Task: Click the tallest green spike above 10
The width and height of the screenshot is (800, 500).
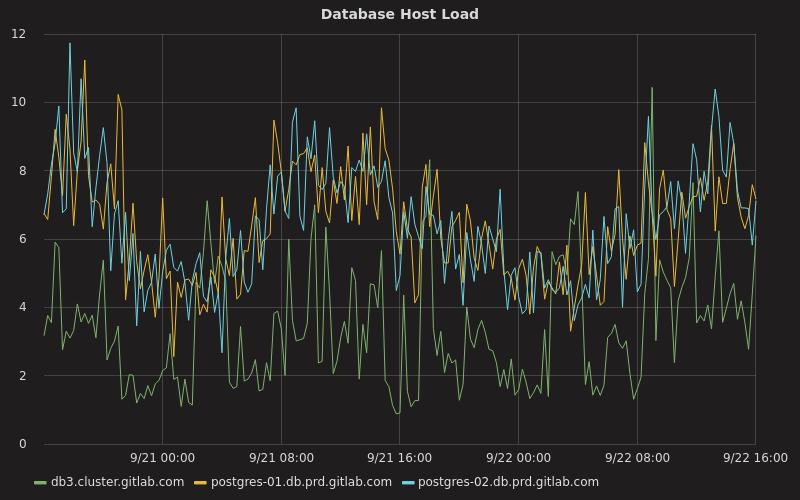Action: click(652, 89)
